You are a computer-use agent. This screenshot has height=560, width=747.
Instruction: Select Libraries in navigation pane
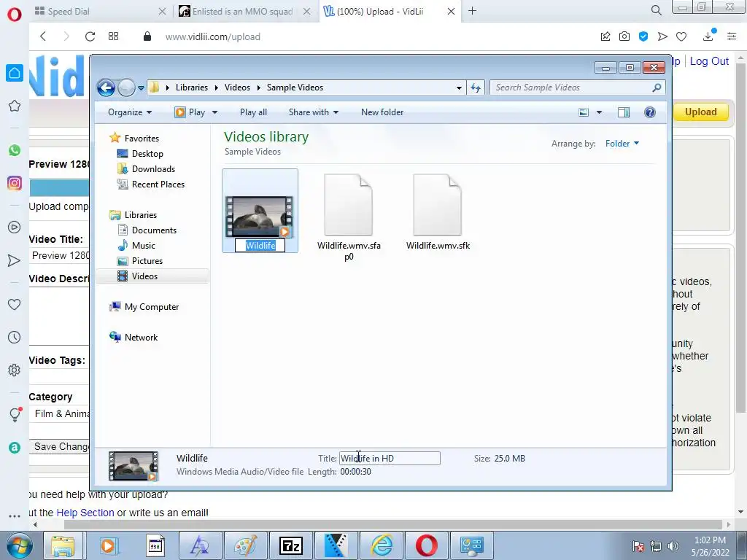tap(133, 215)
